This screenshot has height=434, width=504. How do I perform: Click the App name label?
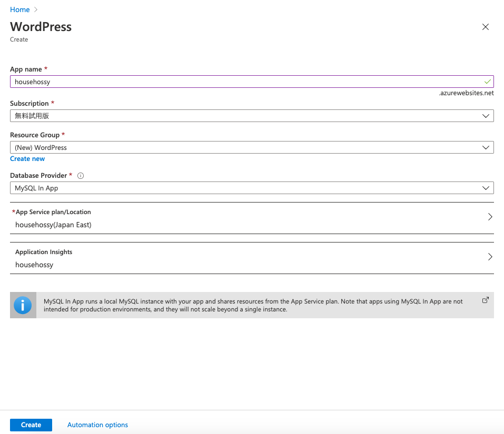[26, 69]
